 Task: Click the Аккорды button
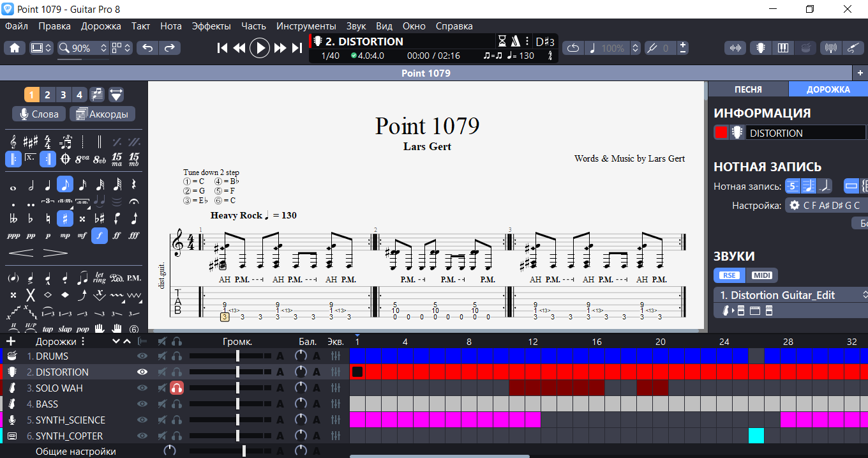pyautogui.click(x=102, y=114)
